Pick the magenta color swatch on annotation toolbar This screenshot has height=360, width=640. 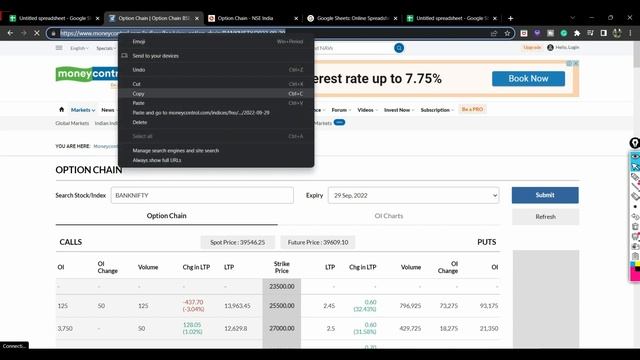[x=634, y=275]
